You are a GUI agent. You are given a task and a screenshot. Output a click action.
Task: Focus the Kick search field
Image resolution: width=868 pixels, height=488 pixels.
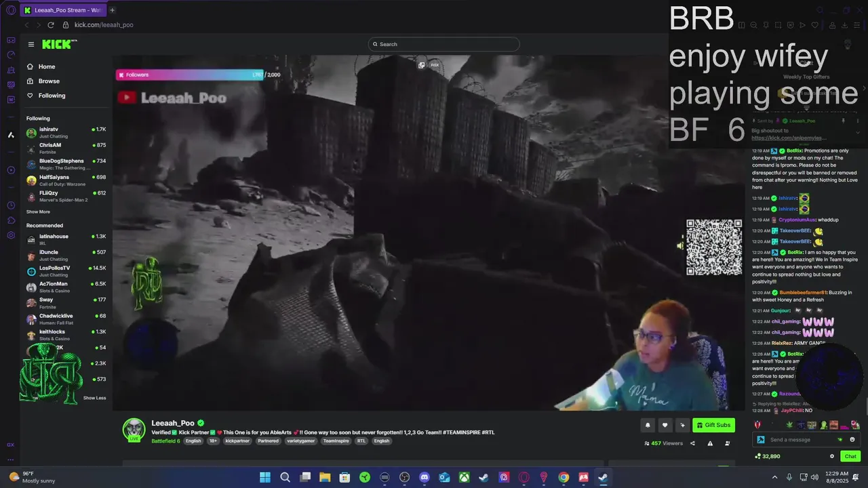point(443,44)
